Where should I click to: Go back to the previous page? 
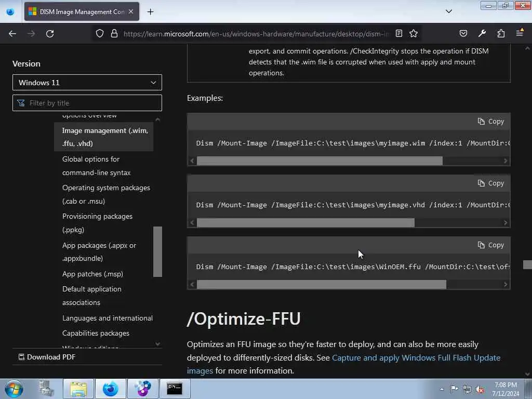[12, 34]
